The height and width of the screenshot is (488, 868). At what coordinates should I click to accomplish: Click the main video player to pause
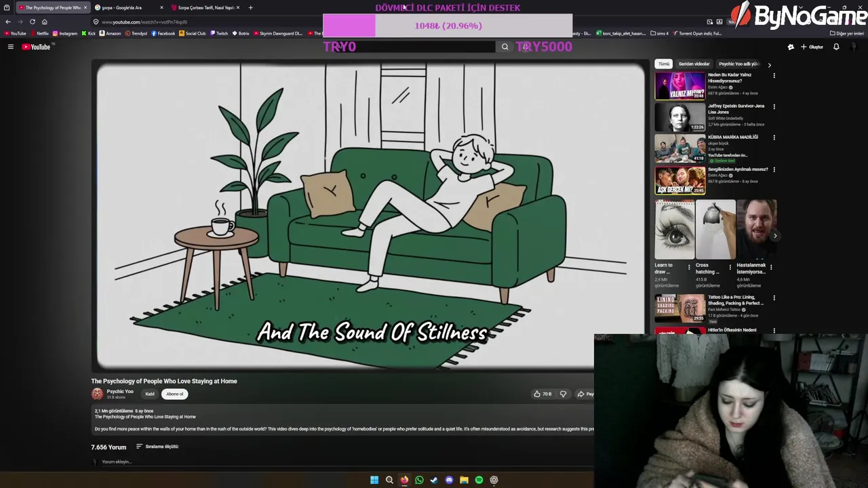[370, 216]
